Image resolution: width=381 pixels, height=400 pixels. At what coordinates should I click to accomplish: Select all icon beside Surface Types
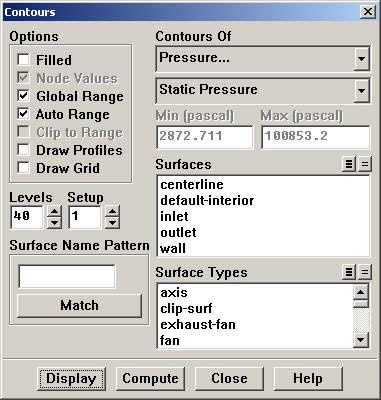[x=349, y=272]
